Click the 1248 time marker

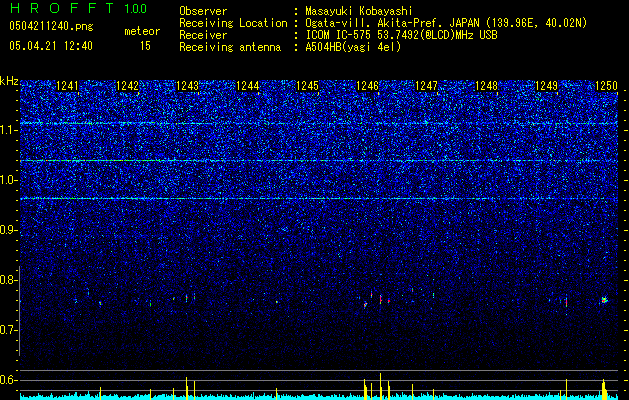(486, 85)
